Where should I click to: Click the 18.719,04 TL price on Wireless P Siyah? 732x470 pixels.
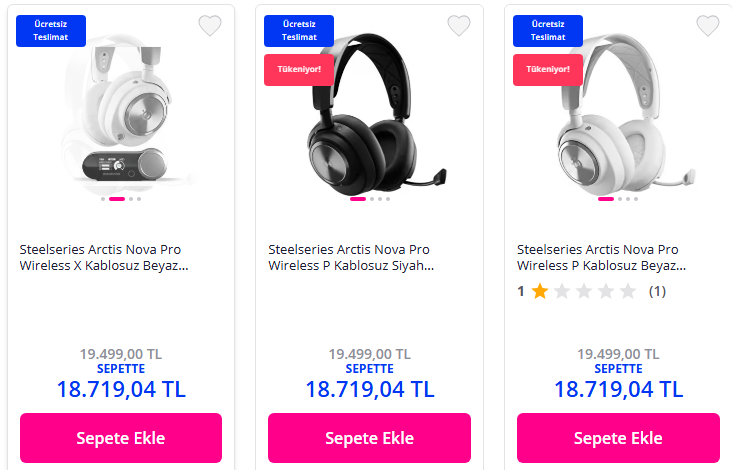coord(369,389)
